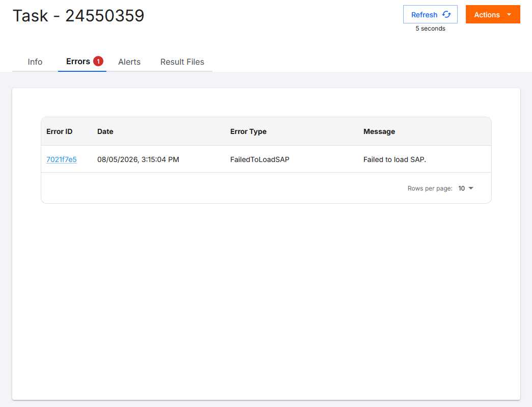Change rows per page dropdown 10
532x407 pixels.
pos(465,188)
